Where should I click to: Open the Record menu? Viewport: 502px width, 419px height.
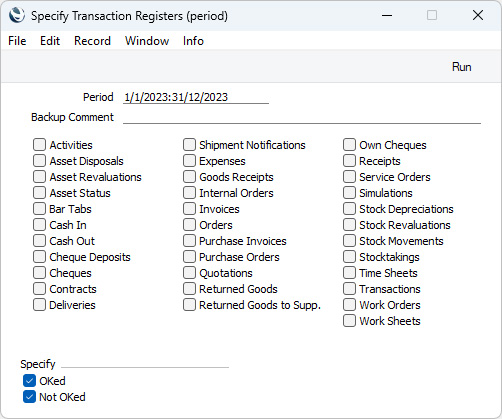click(x=92, y=41)
